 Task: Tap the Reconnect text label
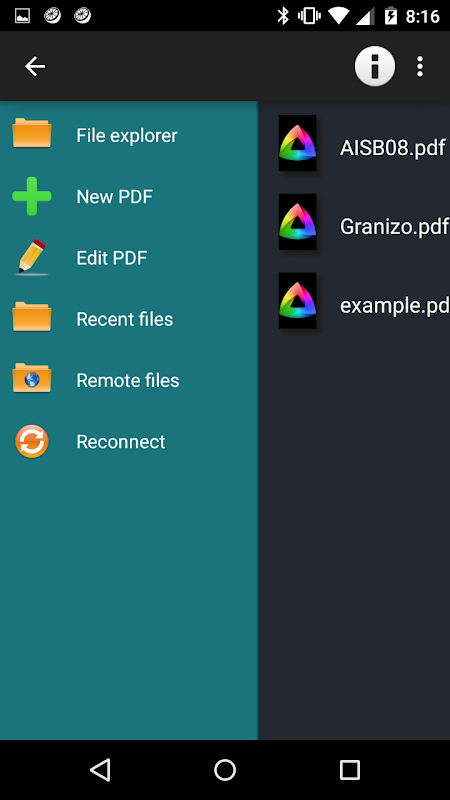point(120,441)
